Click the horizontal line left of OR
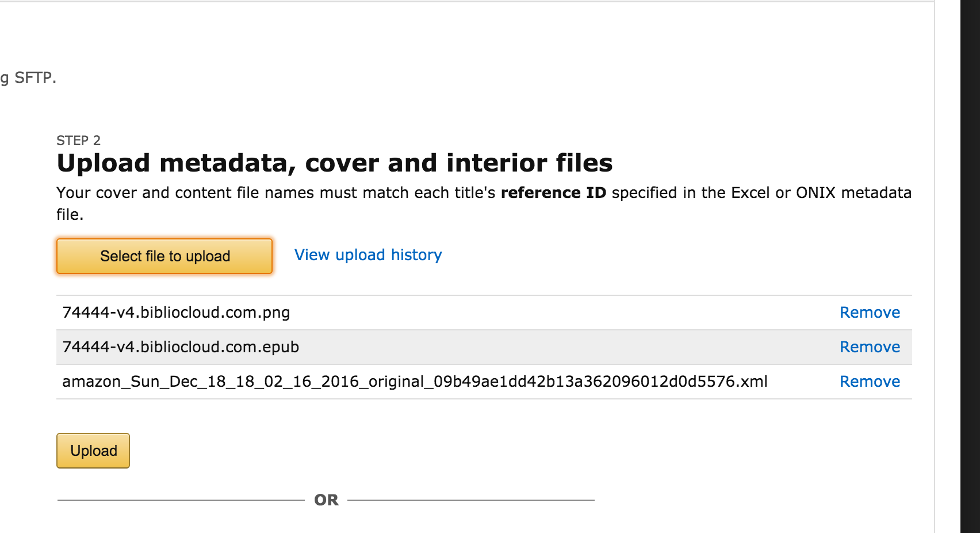This screenshot has width=980, height=533. (x=181, y=500)
